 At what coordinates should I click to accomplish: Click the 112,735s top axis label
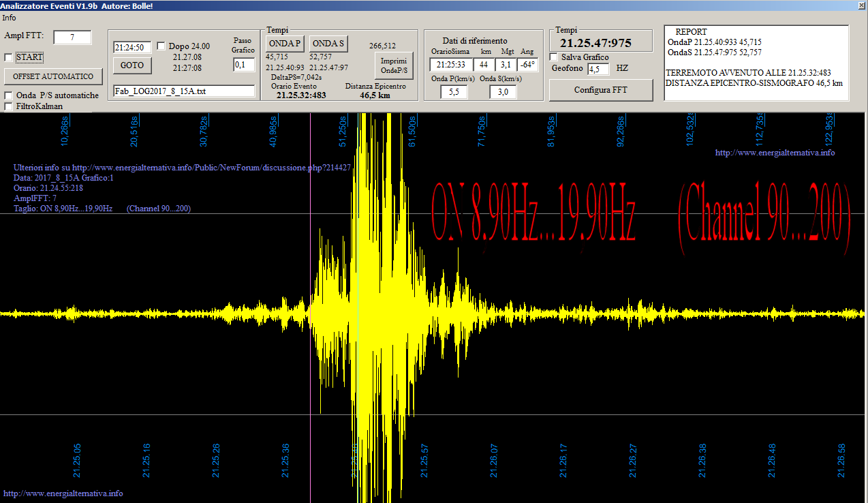(x=760, y=129)
